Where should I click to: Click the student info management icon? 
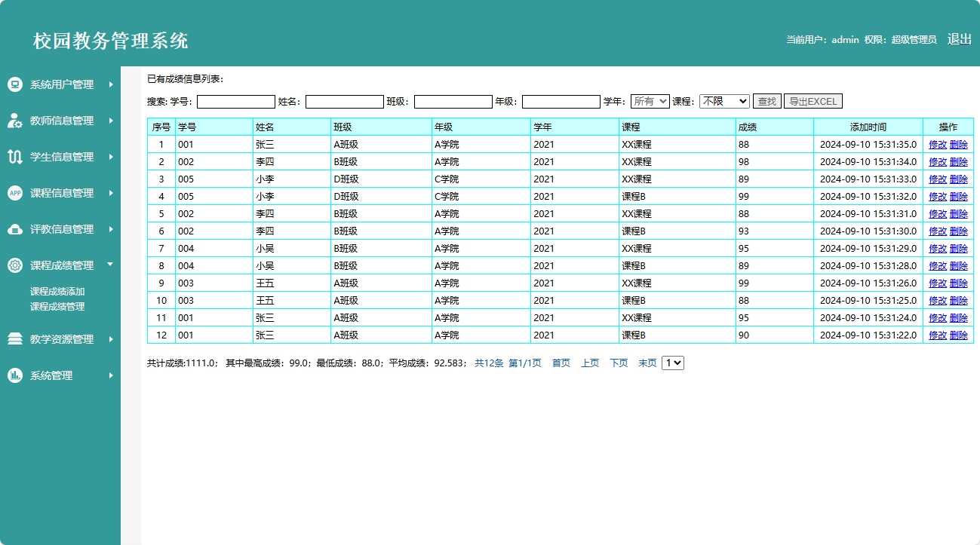coord(15,157)
